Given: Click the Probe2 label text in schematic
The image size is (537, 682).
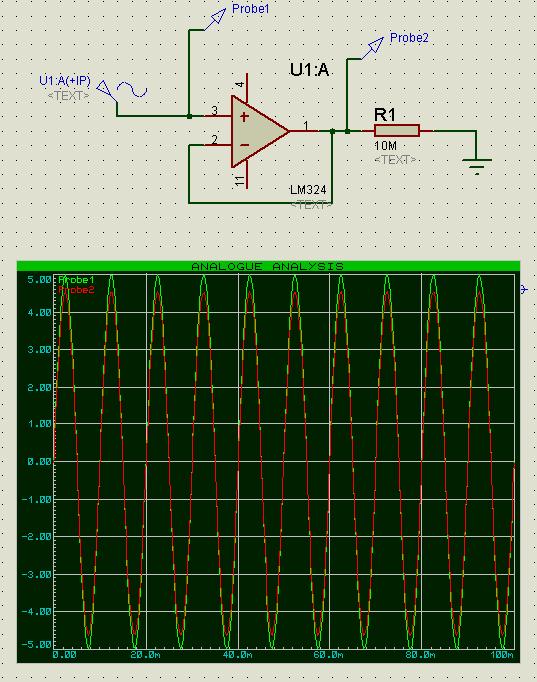Looking at the screenshot, I should point(409,38).
